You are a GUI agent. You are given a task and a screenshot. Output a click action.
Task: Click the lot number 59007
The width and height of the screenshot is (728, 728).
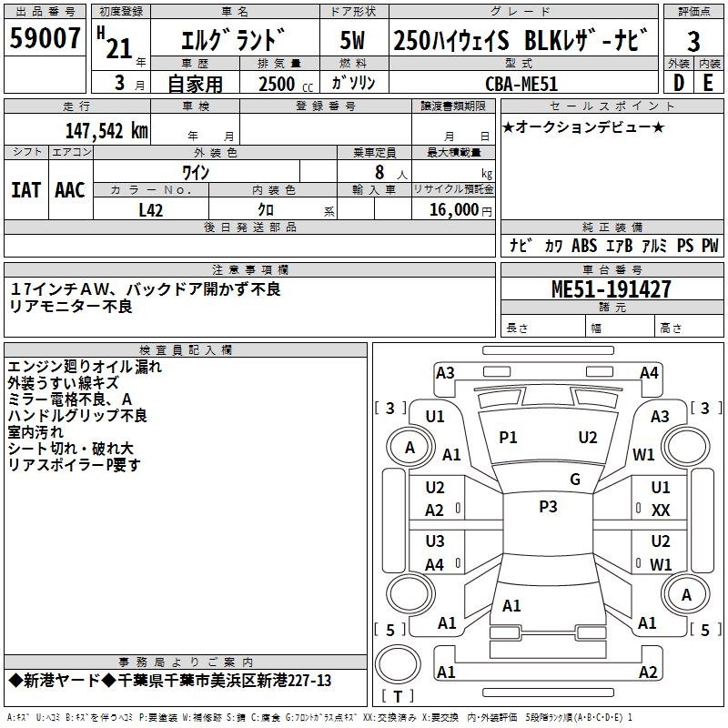tap(45, 39)
